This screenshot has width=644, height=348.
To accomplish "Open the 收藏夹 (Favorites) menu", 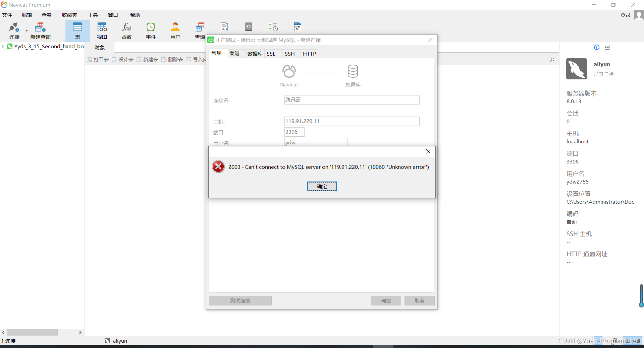I will coord(69,15).
